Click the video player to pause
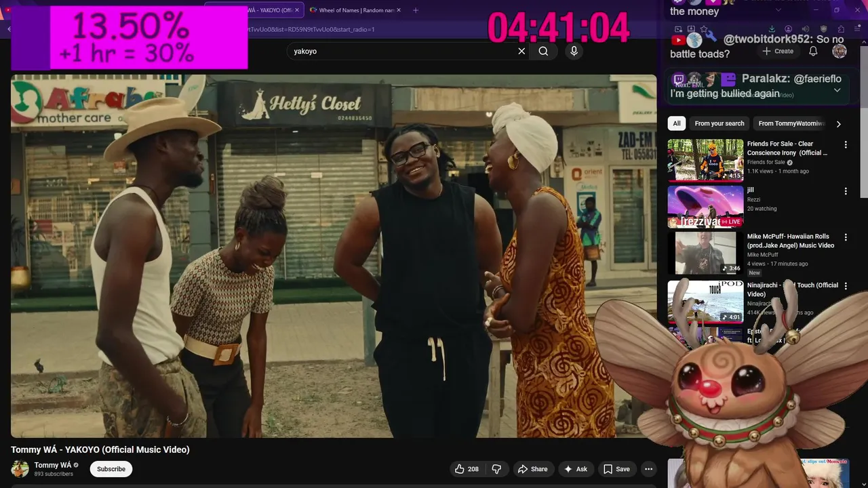The height and width of the screenshot is (488, 868). point(334,256)
